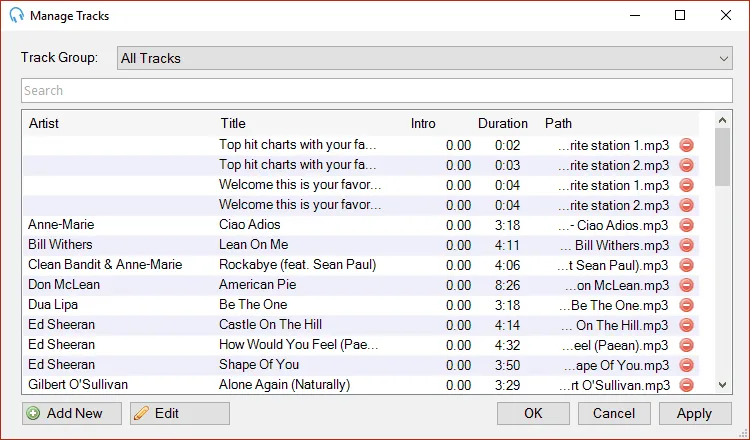Click the 8:26 duration value

pyautogui.click(x=507, y=286)
